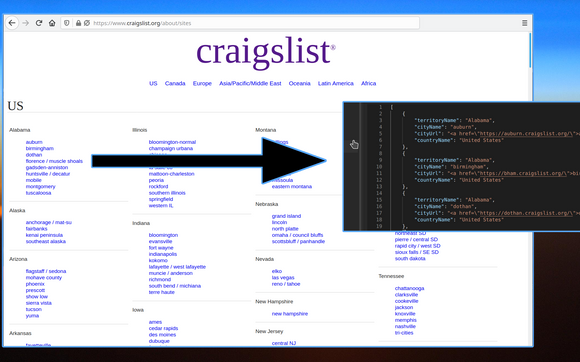Select the Europe region tab

click(202, 84)
